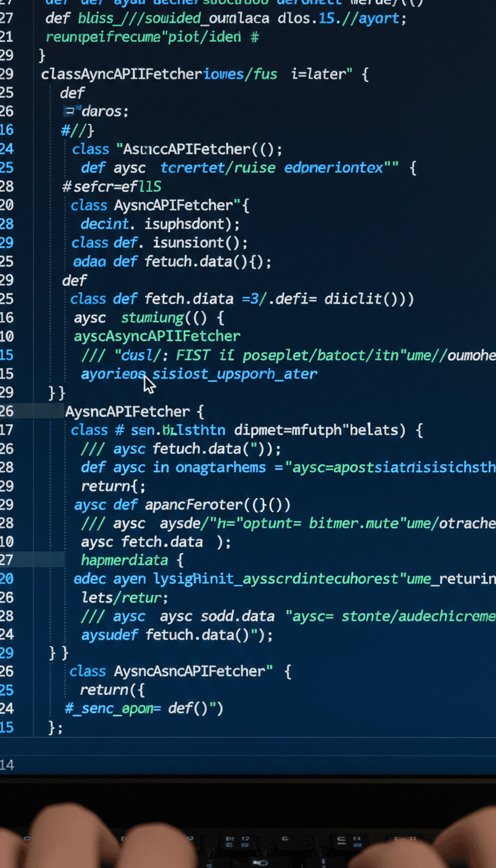The height and width of the screenshot is (868, 496).
Task: Click the 'def aysc tcrertet/ruise' line
Action: [x=249, y=168]
